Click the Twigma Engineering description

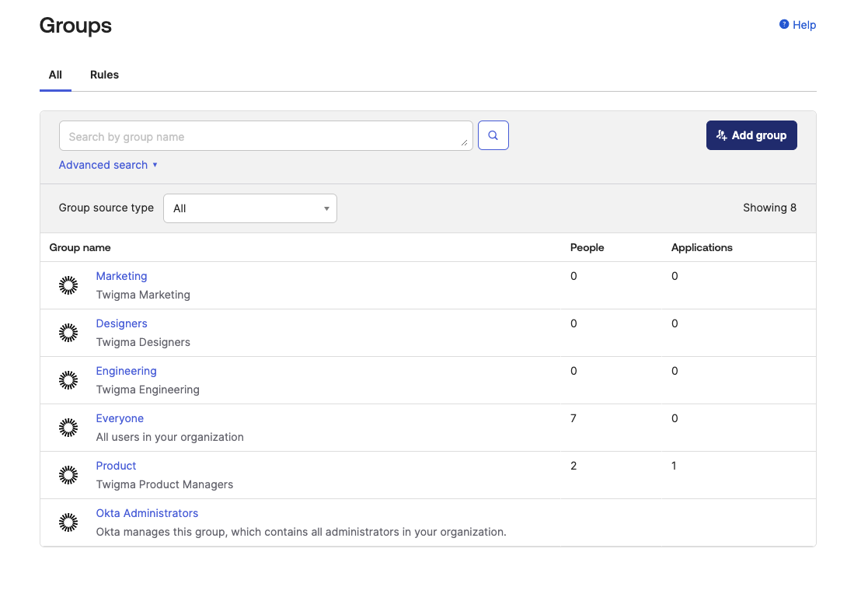148,390
